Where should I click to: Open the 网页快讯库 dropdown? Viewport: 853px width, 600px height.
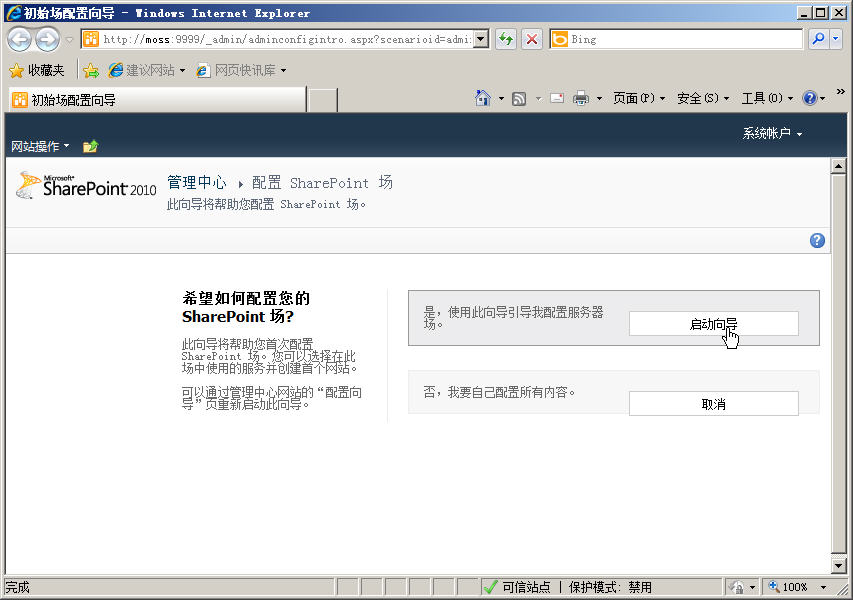(241, 70)
